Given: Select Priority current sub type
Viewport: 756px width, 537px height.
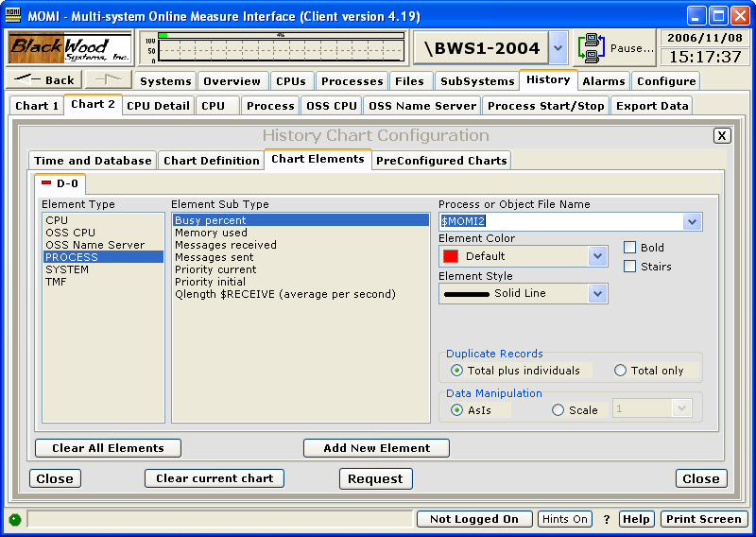Looking at the screenshot, I should pyautogui.click(x=301, y=269).
